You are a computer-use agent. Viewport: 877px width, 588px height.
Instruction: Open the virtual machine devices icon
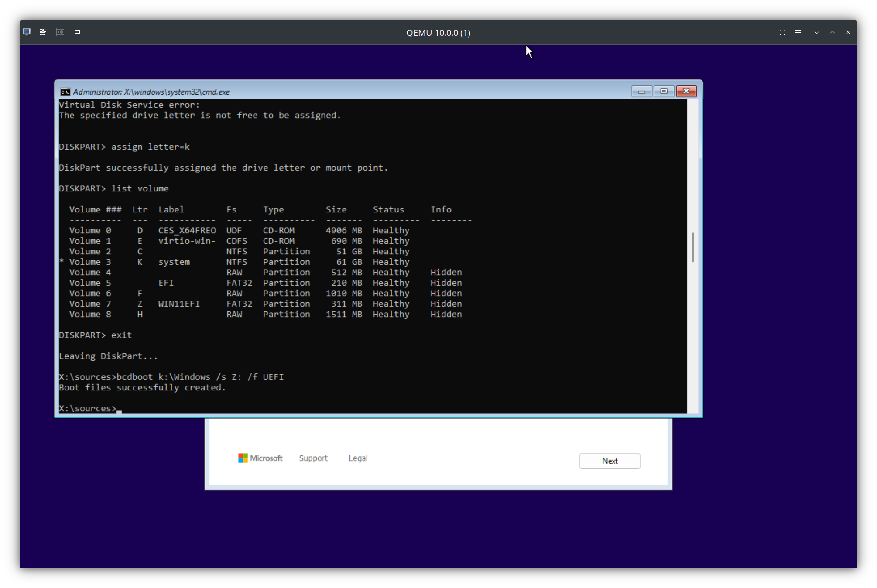pyautogui.click(x=42, y=32)
